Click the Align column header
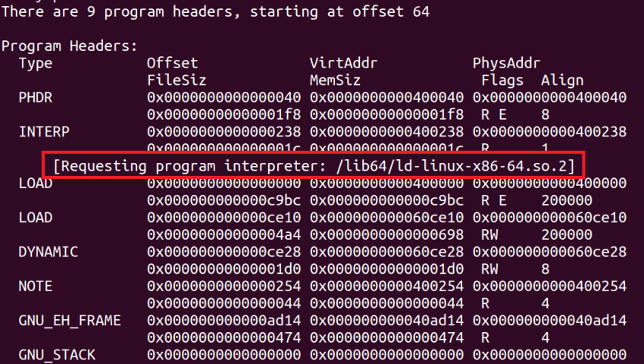 pos(562,80)
